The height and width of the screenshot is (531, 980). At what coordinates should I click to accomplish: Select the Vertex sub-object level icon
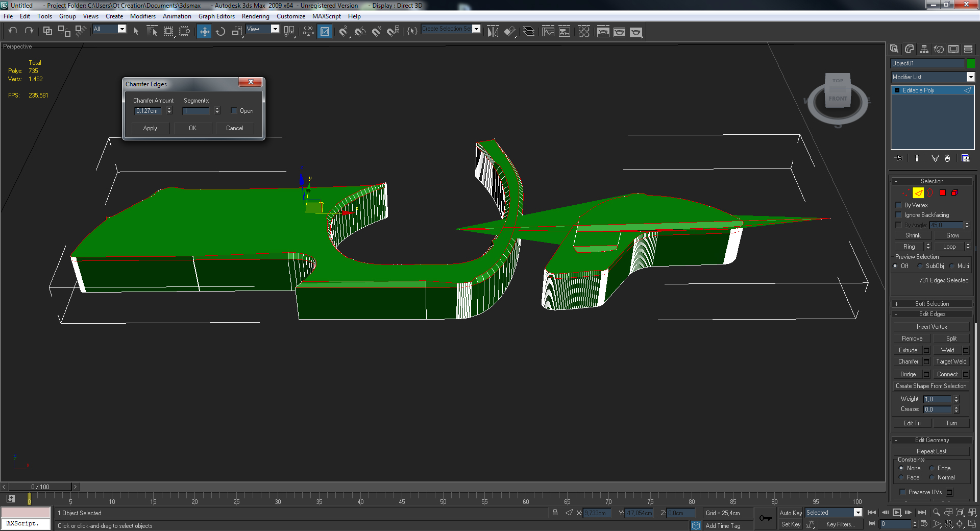tap(905, 193)
